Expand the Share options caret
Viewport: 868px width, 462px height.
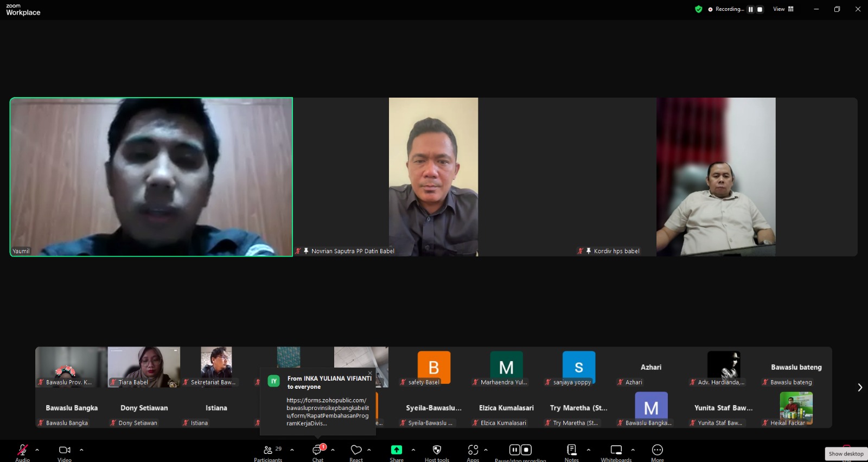click(413, 450)
